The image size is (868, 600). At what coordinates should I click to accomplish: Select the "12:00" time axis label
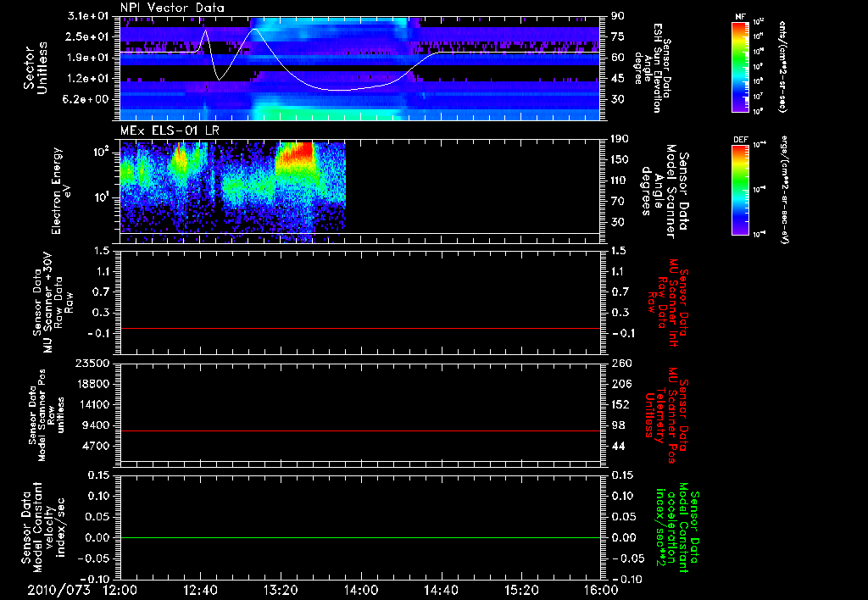click(x=120, y=590)
